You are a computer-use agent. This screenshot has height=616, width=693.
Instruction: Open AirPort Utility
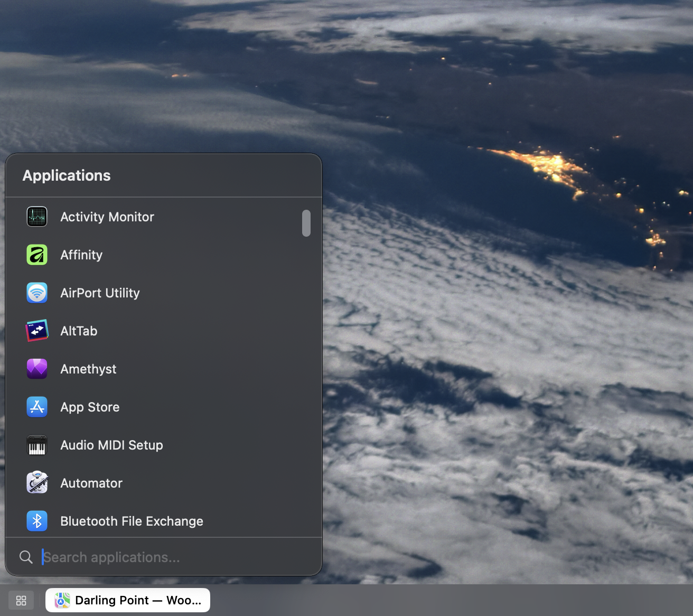[x=100, y=293]
